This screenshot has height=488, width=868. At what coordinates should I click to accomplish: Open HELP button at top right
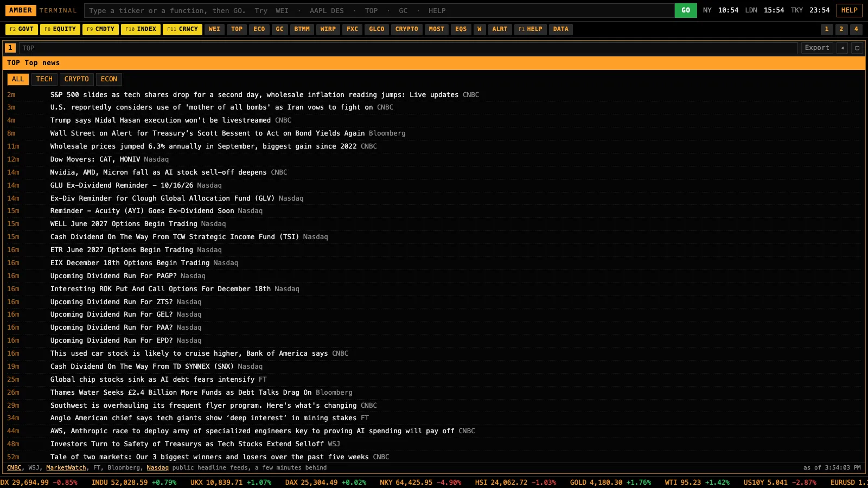click(850, 10)
